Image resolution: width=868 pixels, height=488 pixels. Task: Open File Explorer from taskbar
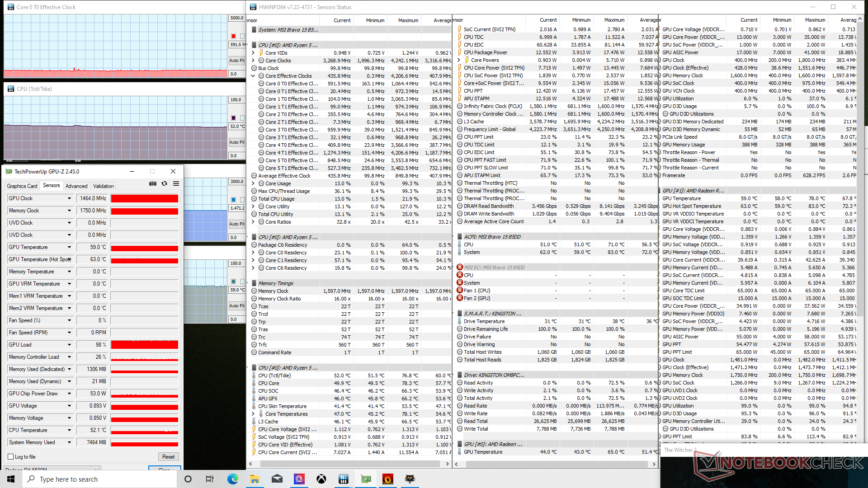click(255, 479)
